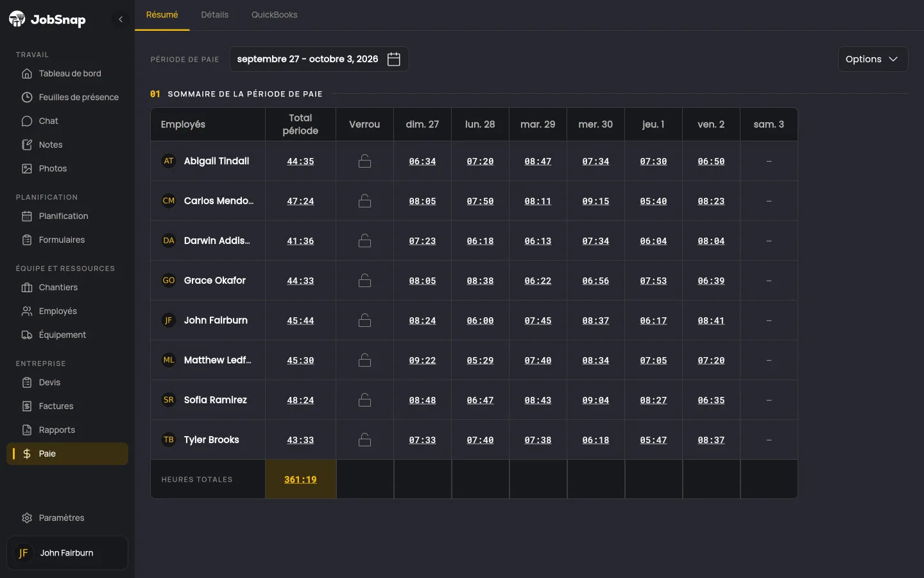Toggle lock for Abigail Tindall
This screenshot has width=924, height=578.
point(364,161)
